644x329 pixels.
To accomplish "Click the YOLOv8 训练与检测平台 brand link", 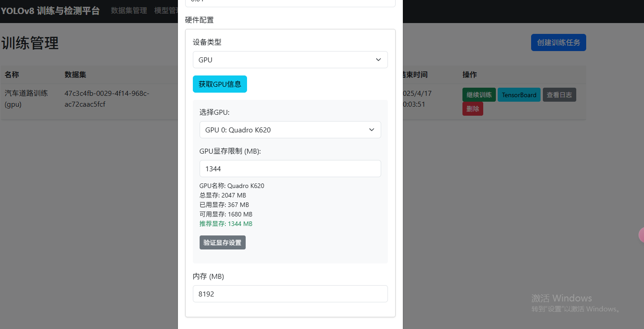I will 51,10.
